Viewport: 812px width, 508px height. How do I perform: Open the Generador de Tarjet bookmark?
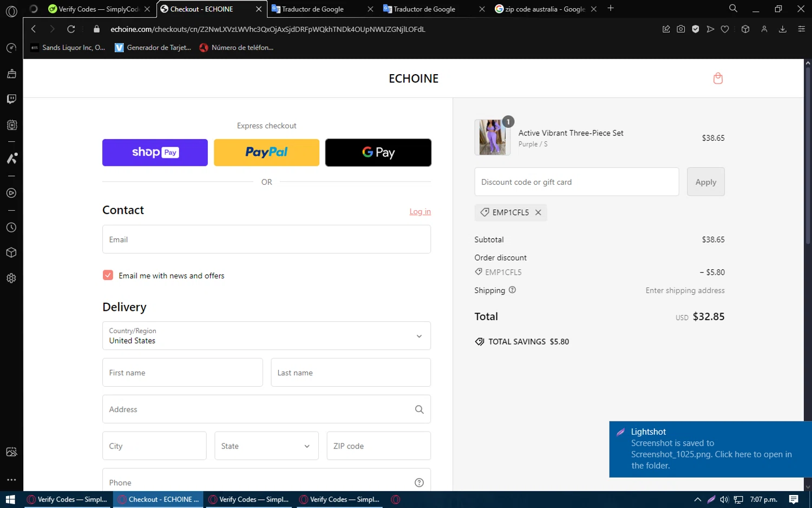[153, 48]
